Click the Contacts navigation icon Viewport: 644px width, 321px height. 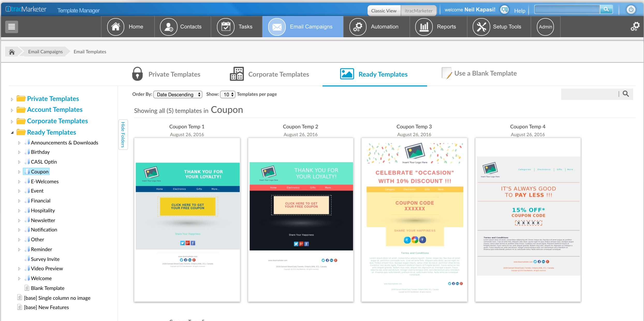[167, 26]
